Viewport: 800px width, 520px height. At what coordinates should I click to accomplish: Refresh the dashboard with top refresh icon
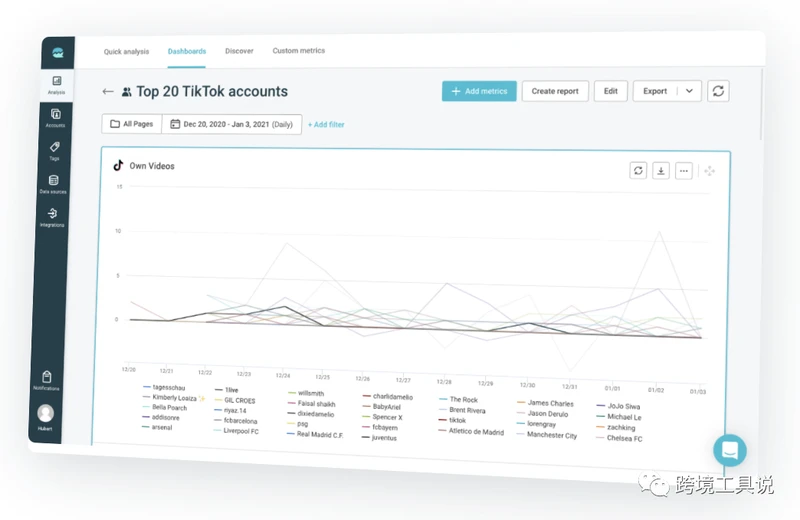pyautogui.click(x=718, y=91)
